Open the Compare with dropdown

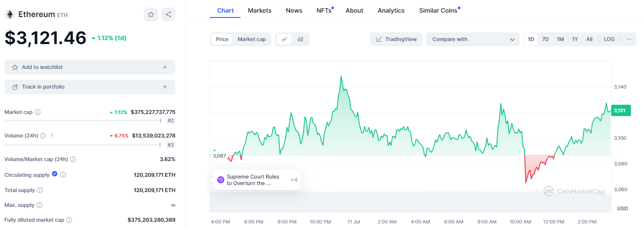473,39
